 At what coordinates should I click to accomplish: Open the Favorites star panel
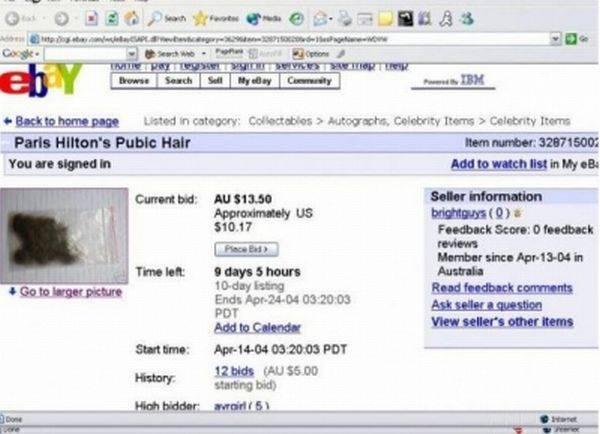tap(216, 18)
